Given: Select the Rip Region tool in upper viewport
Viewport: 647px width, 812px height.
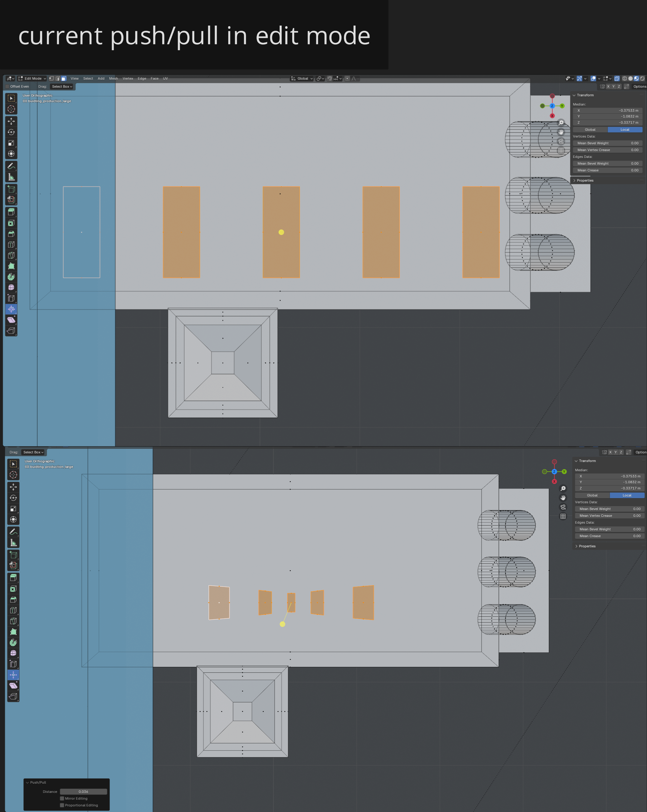Looking at the screenshot, I should (x=11, y=331).
